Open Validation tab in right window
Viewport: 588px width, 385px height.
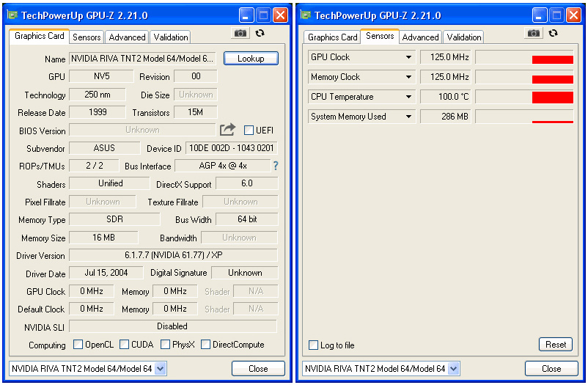click(464, 37)
